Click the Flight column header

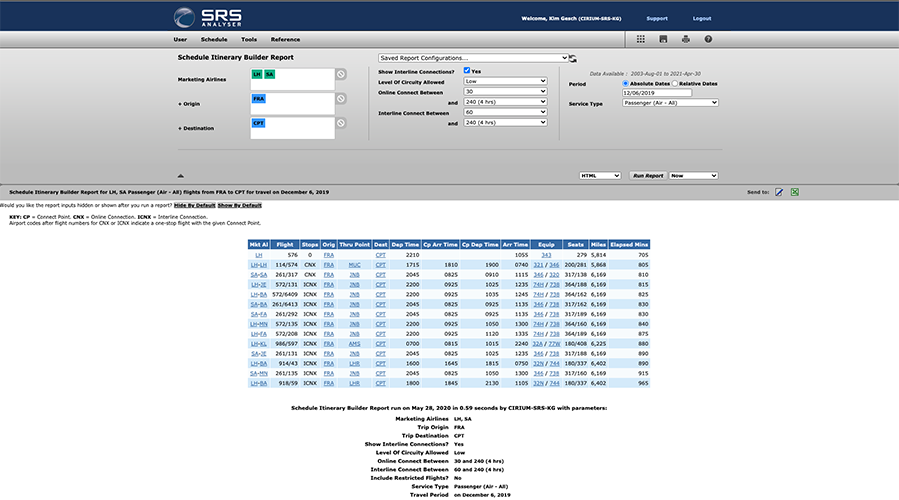pos(285,244)
